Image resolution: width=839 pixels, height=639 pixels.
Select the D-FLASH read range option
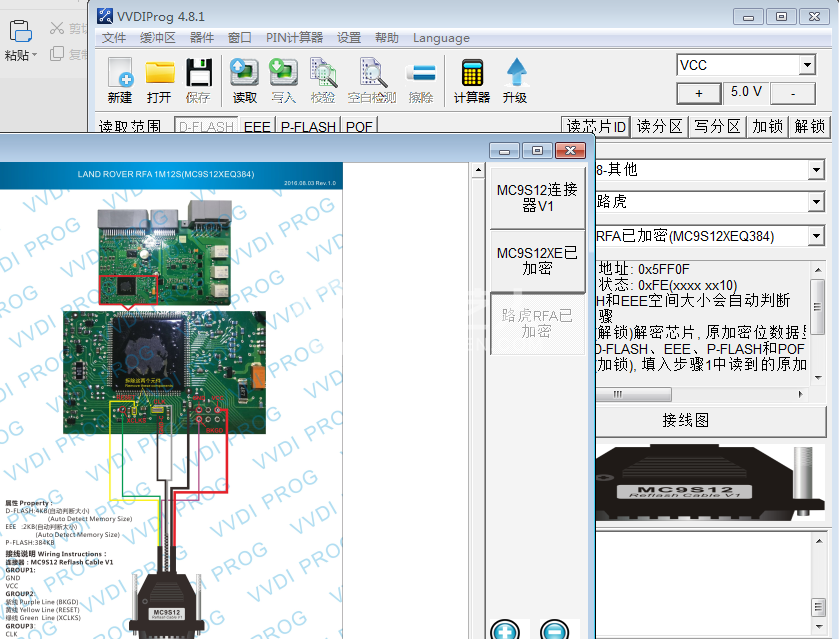tap(206, 126)
